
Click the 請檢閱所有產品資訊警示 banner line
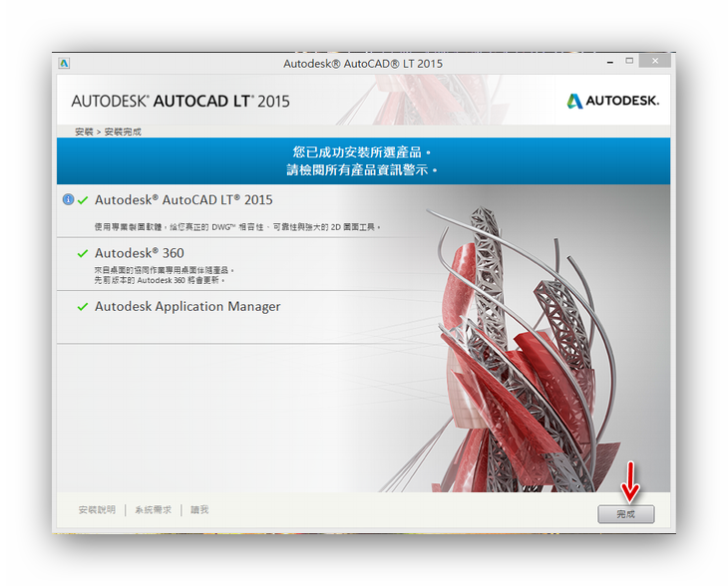tap(362, 169)
